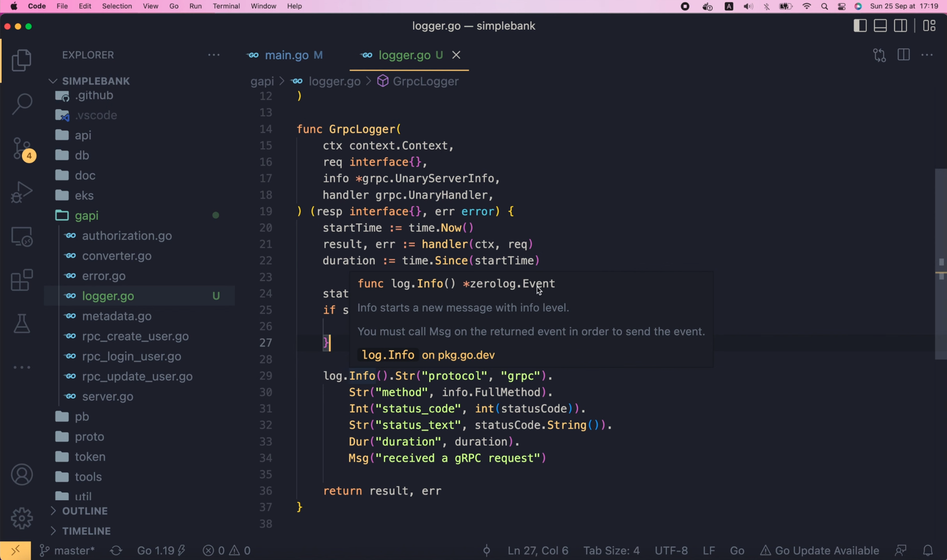This screenshot has width=947, height=560.
Task: Change LF line ending in status bar
Action: coord(709,551)
